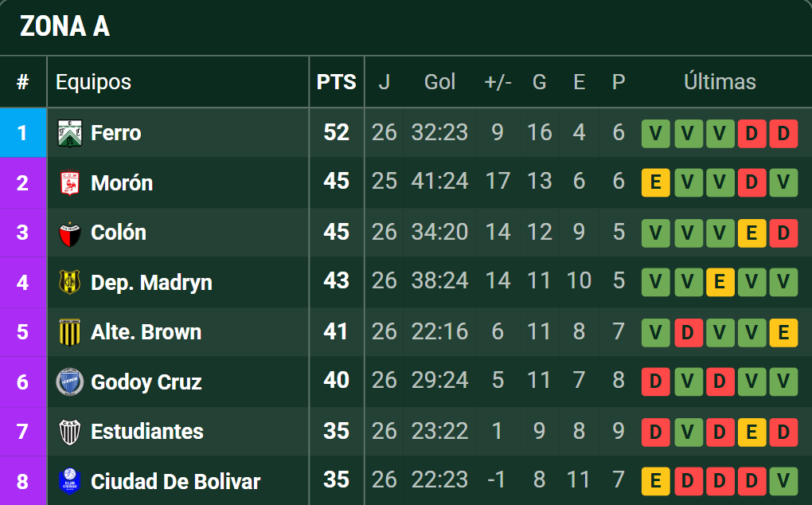Click Morón's yellow E result badge
Image resolution: width=812 pixels, height=505 pixels.
(x=656, y=182)
